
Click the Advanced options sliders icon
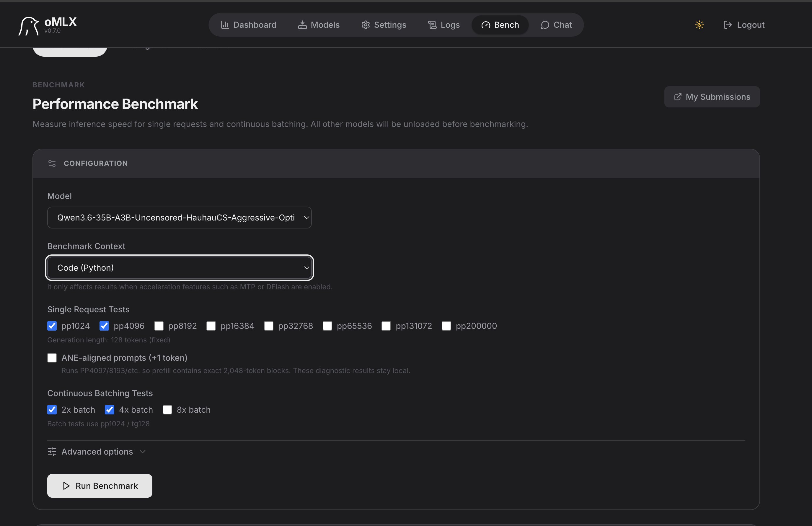pos(52,452)
